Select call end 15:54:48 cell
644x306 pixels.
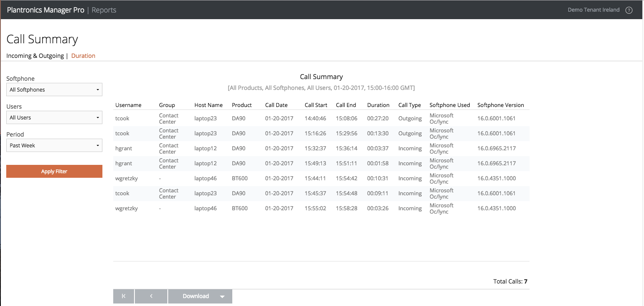click(x=347, y=193)
